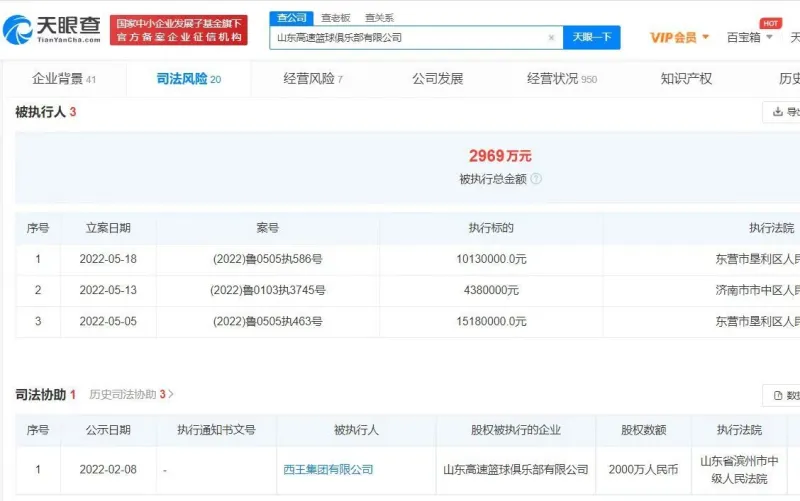800x501 pixels.
Task: Expand the 百宝箱 dropdown
Action: click(750, 38)
